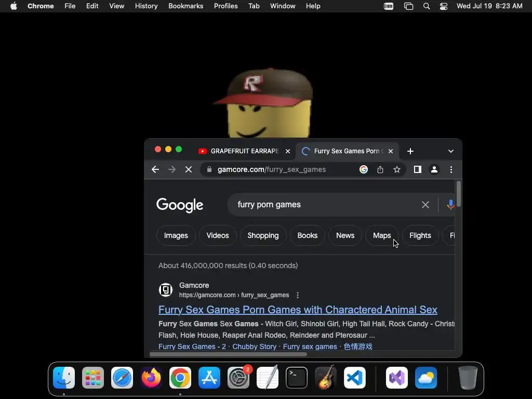The image size is (532, 399).
Task: Click the Google icon in the address bar
Action: (364, 169)
